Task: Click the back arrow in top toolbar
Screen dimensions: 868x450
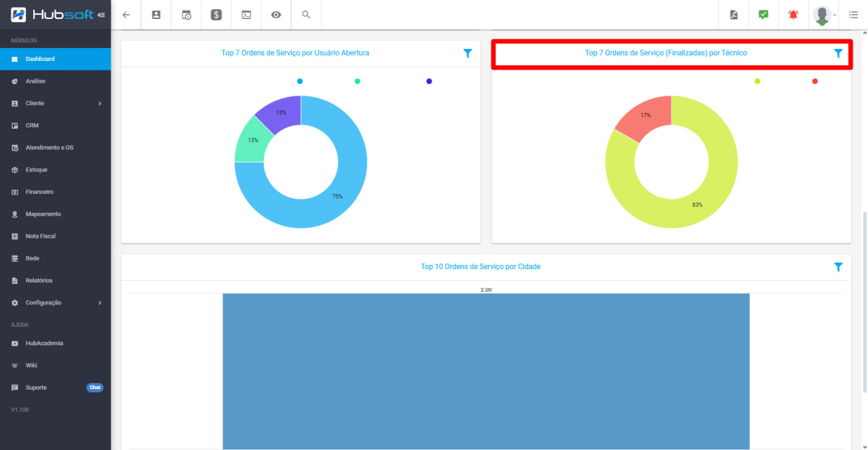Action: click(126, 15)
